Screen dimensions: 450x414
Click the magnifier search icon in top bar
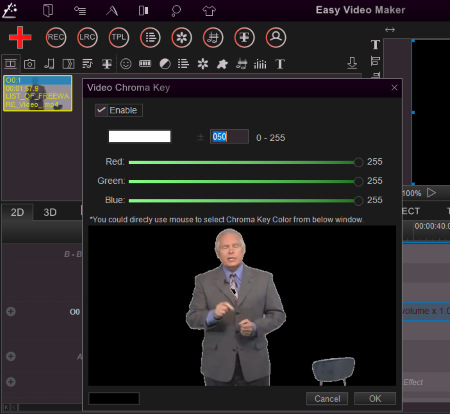point(176,11)
